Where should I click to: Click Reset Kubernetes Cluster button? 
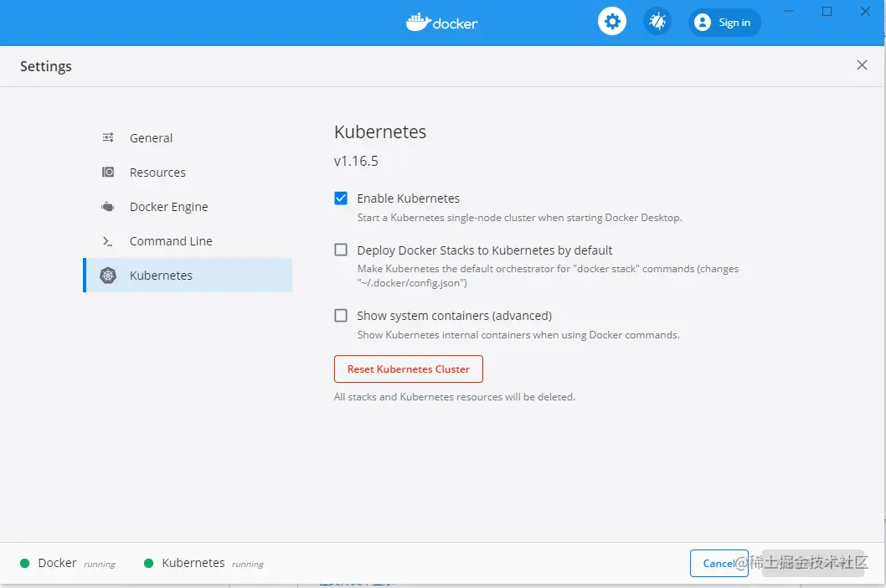pos(409,369)
